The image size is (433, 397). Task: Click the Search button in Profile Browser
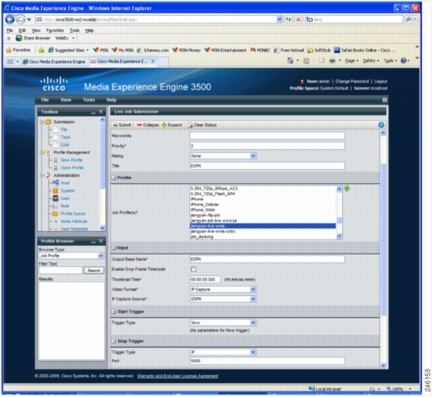click(x=94, y=270)
